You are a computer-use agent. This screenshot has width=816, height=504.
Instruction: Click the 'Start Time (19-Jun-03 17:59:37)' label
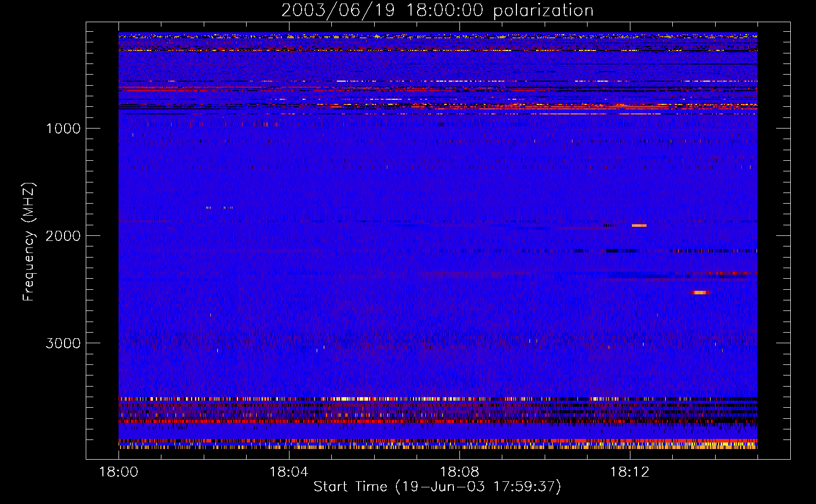pyautogui.click(x=437, y=487)
